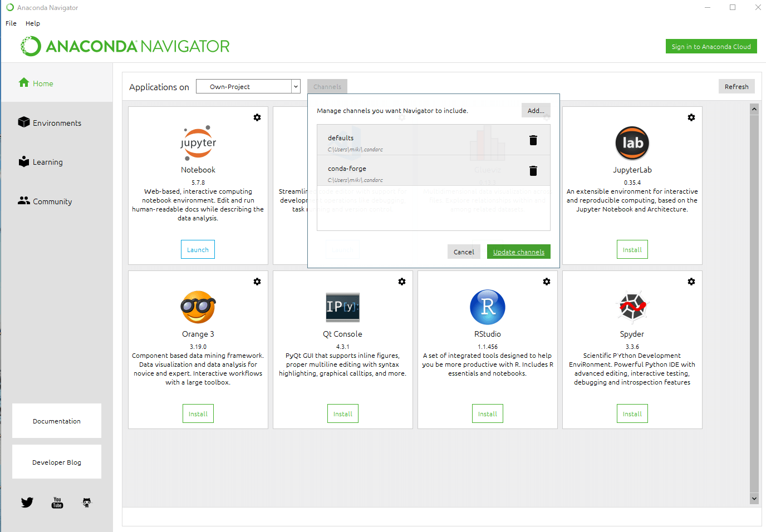
Task: Click the JupyterLab logo
Action: (632, 143)
